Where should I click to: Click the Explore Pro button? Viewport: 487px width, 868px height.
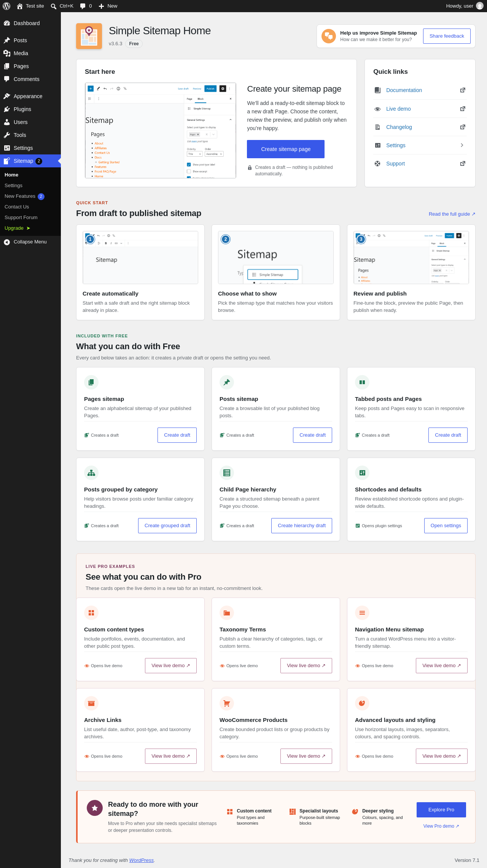(441, 810)
